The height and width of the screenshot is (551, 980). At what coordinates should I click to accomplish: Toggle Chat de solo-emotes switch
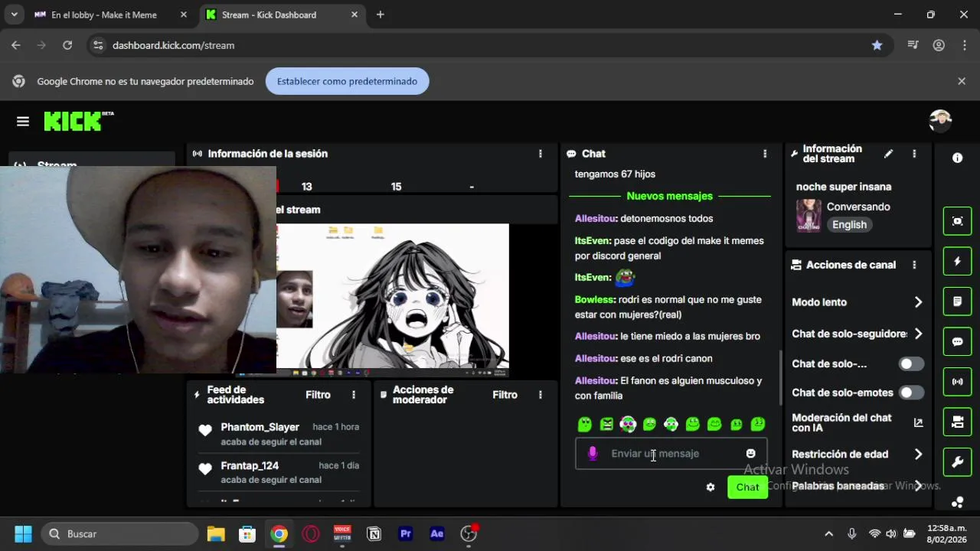[911, 393]
